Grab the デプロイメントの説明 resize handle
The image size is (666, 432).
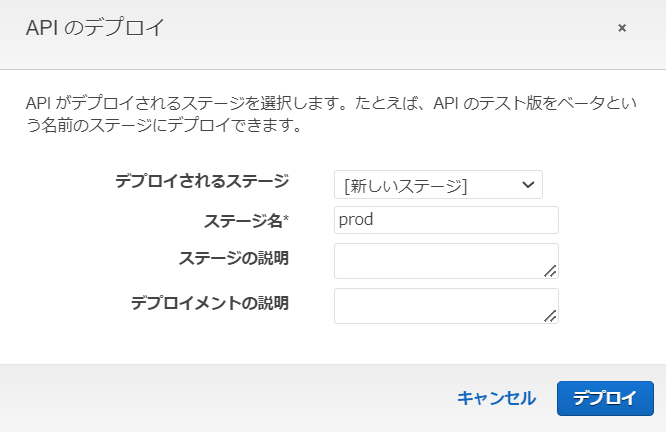pyautogui.click(x=550, y=316)
